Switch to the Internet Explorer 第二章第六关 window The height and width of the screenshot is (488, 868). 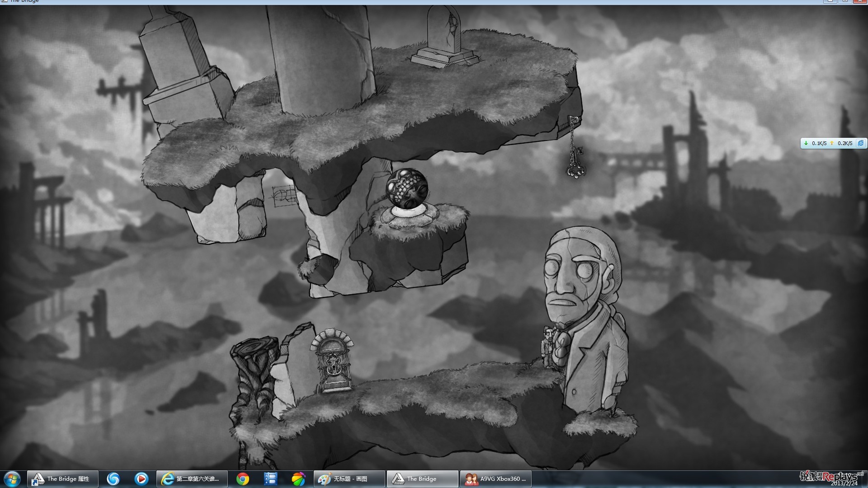coord(192,479)
